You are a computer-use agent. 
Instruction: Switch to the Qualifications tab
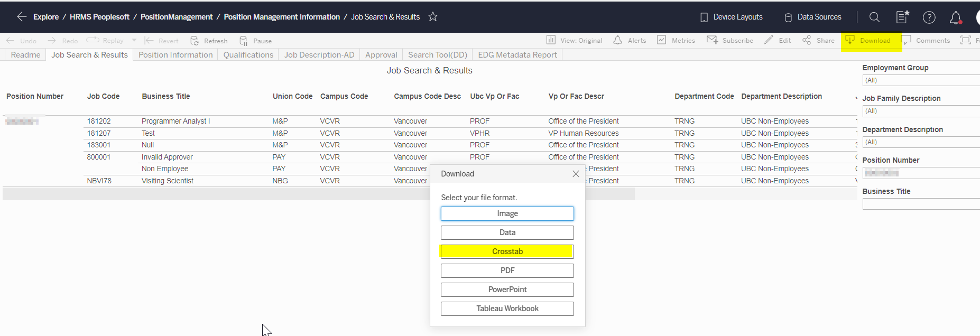(248, 55)
